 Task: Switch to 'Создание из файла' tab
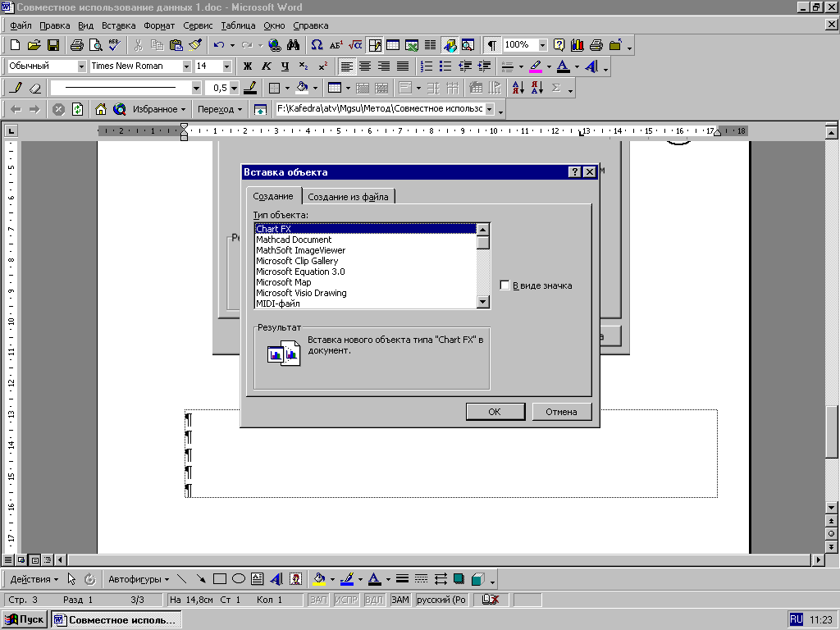tap(348, 197)
